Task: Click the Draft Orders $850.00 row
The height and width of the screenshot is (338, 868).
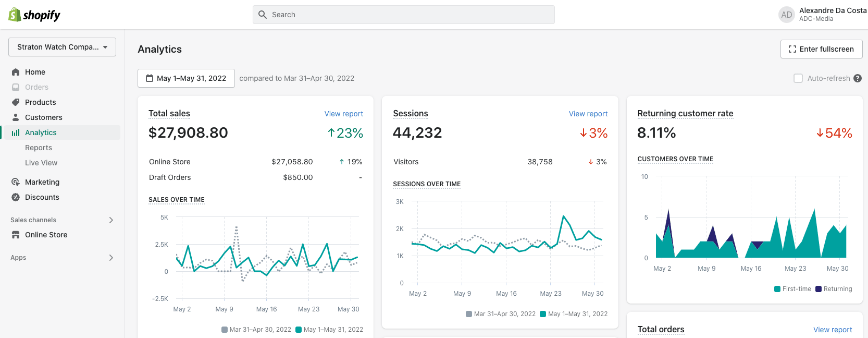Action: tap(255, 177)
